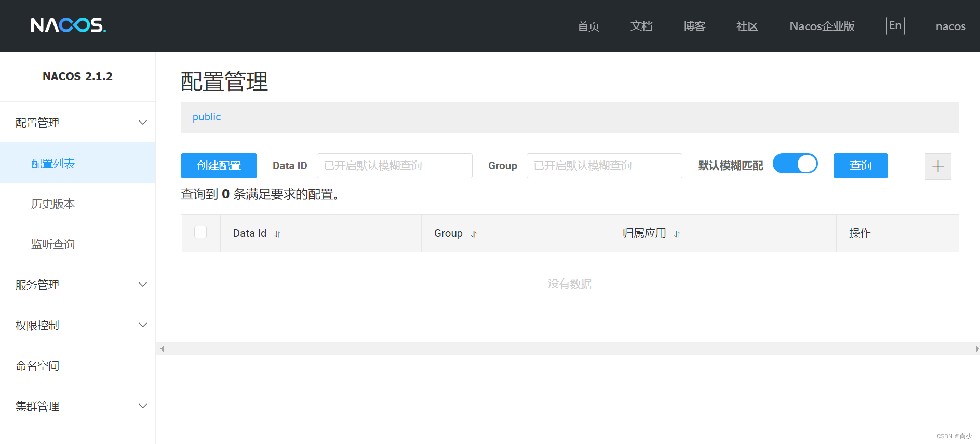
Task: Open 社区 link in header
Action: click(x=747, y=26)
